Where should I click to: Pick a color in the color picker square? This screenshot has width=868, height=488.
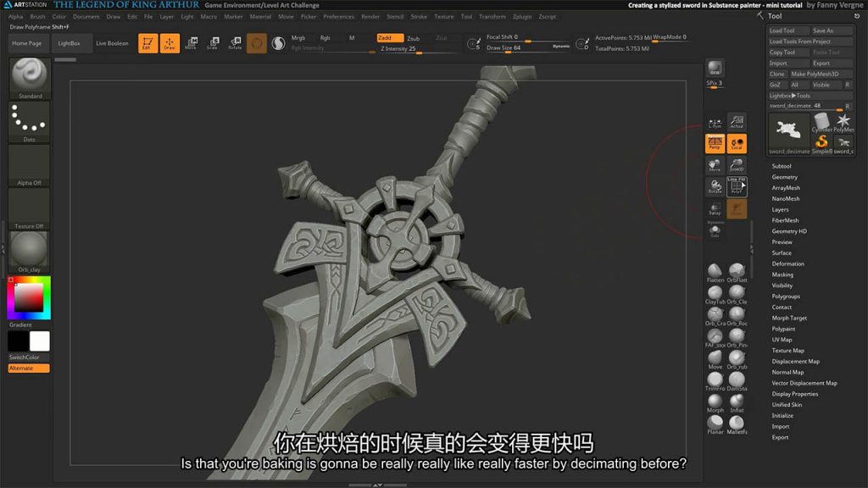[x=29, y=297]
